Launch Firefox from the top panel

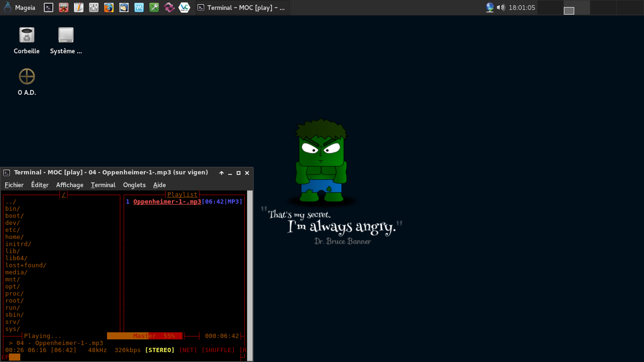click(x=109, y=8)
